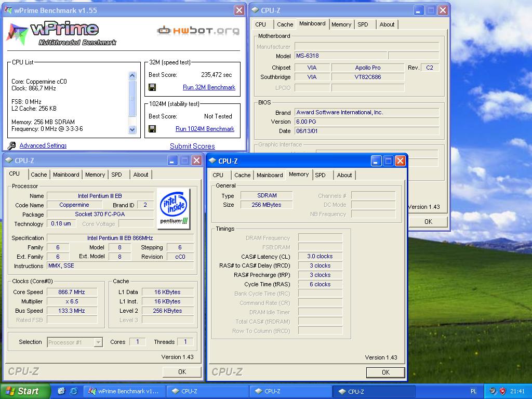Click the Award Software International BIOS brand field

click(x=367, y=112)
